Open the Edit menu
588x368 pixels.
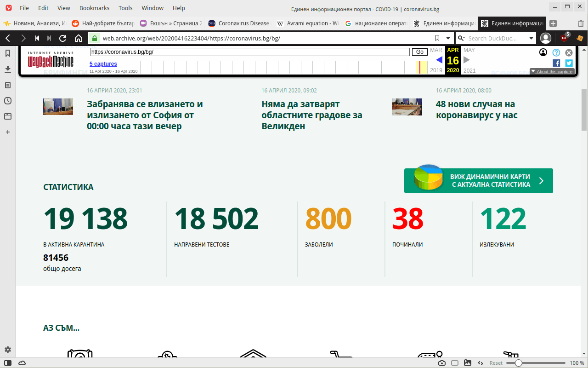click(43, 8)
